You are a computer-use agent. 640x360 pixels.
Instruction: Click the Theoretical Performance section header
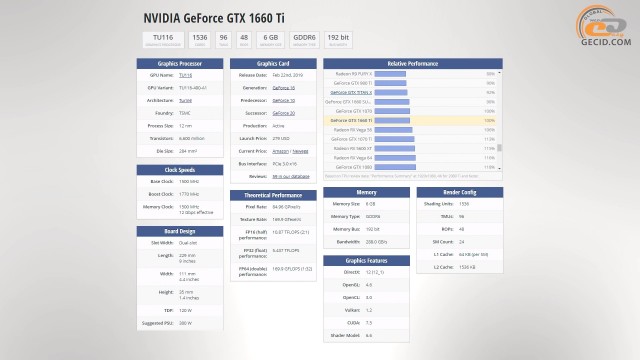click(273, 196)
